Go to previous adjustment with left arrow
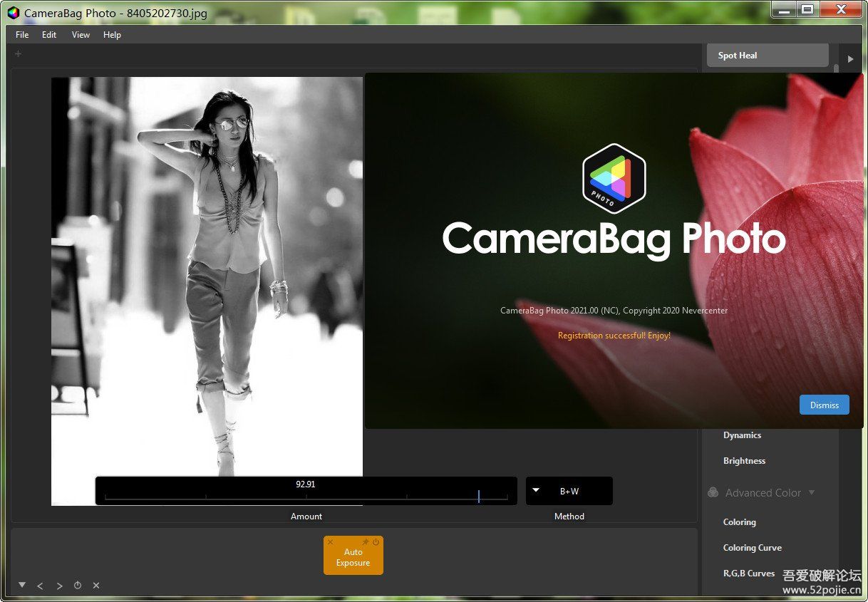Viewport: 868px width, 602px height. point(40,586)
